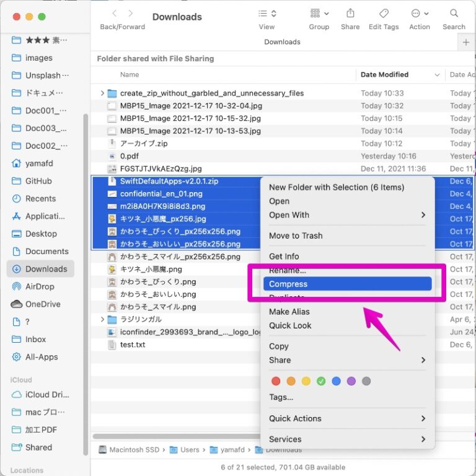Screen dimensions: 476x476
Task: Click yamafd in the path bar
Action: (x=227, y=449)
